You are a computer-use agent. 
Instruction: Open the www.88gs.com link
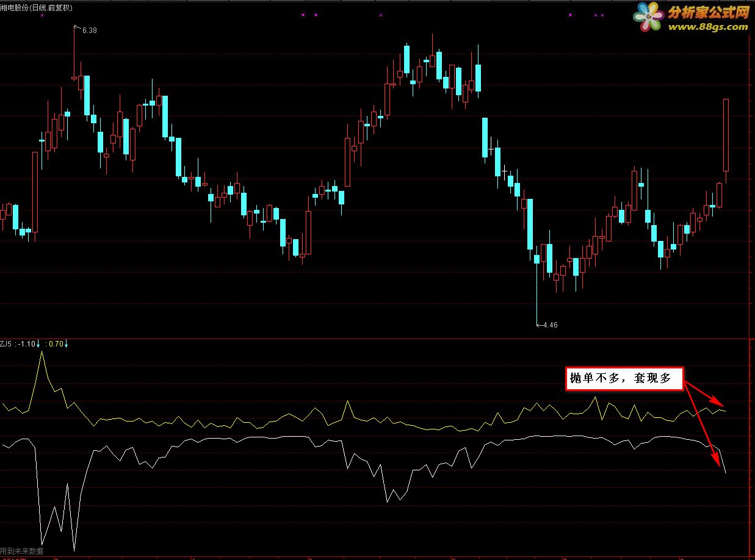708,27
